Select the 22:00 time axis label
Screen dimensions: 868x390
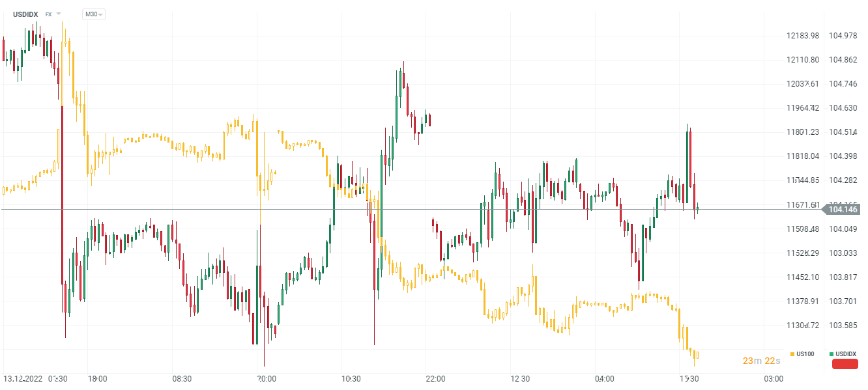coord(435,378)
